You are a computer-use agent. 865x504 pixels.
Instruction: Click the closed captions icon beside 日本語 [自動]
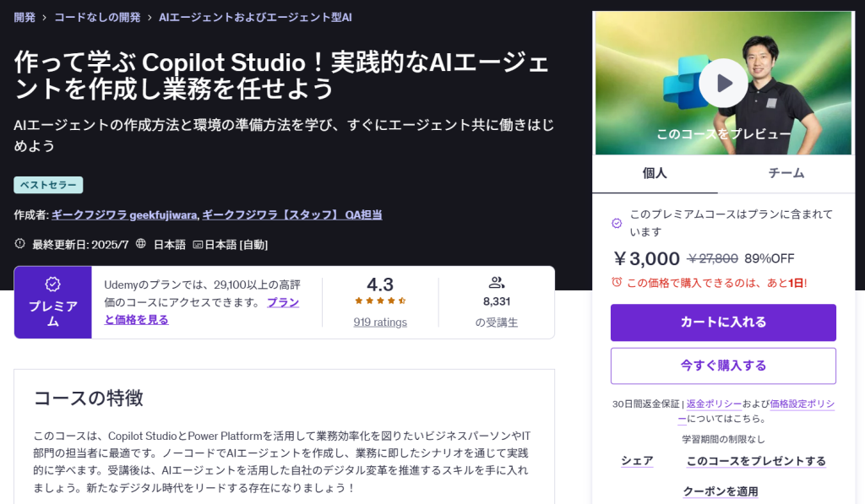pyautogui.click(x=198, y=245)
